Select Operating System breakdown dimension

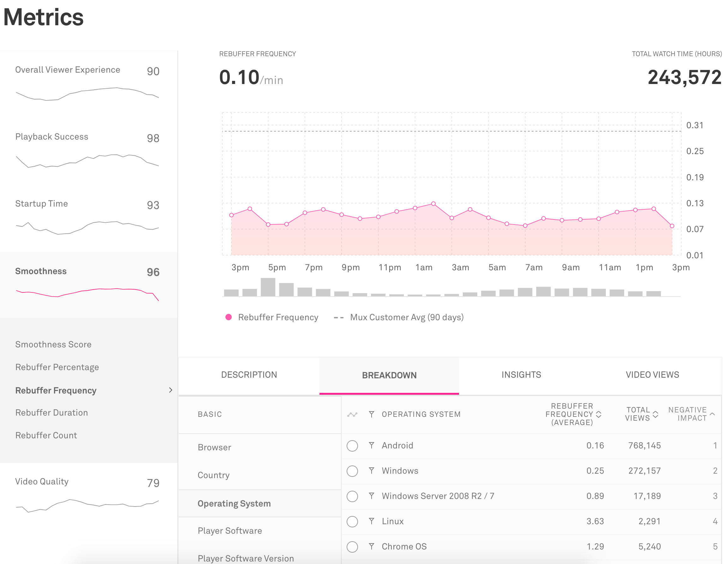coord(260,504)
